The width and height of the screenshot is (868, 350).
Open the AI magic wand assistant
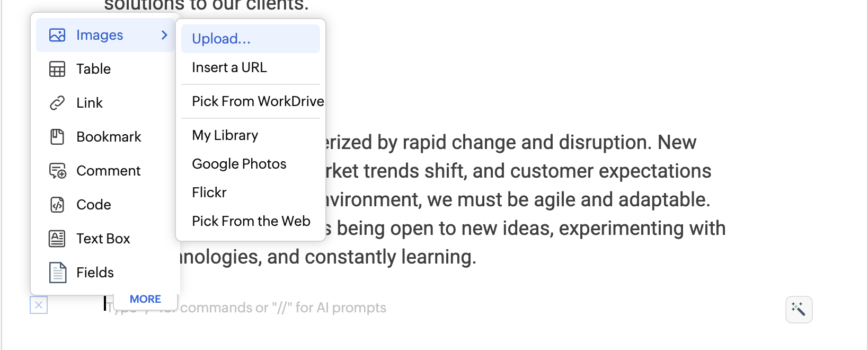coord(799,309)
